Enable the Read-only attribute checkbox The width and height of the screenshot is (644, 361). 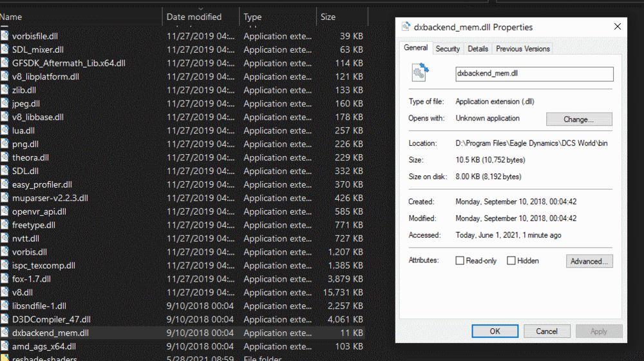[x=460, y=260]
